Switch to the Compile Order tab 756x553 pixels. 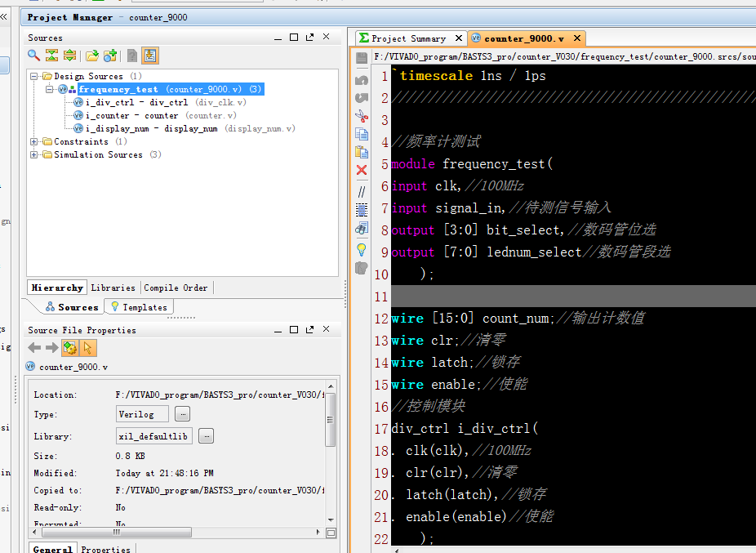(x=176, y=288)
